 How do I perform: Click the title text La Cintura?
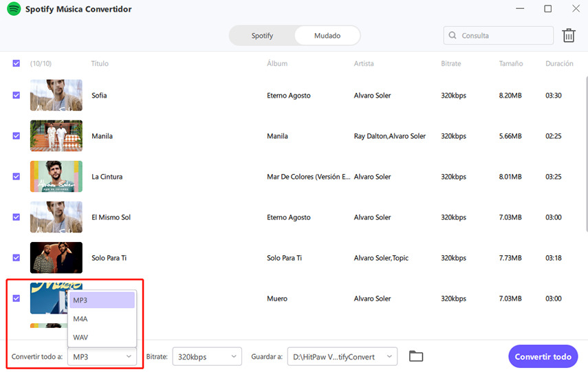point(107,177)
